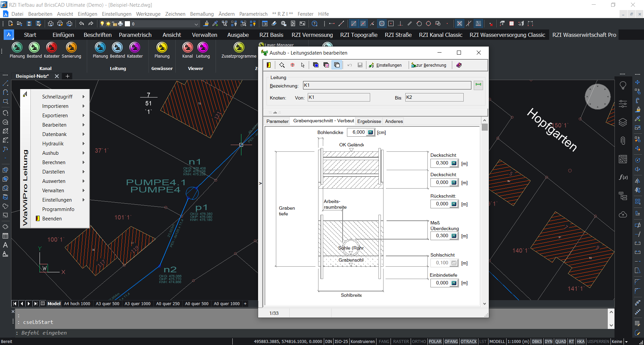Image resolution: width=644 pixels, height=345 pixels.
Task: Click the exit door icon in Aushub dialog
Action: coord(269,65)
